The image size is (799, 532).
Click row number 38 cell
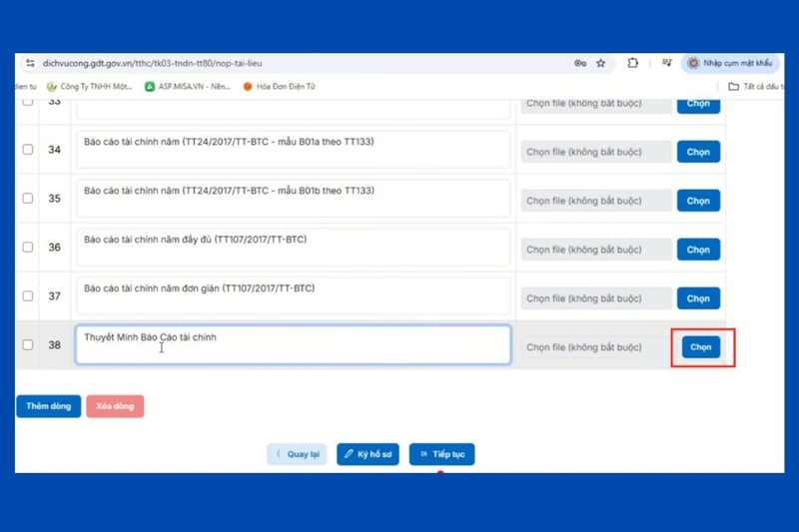[x=55, y=344]
